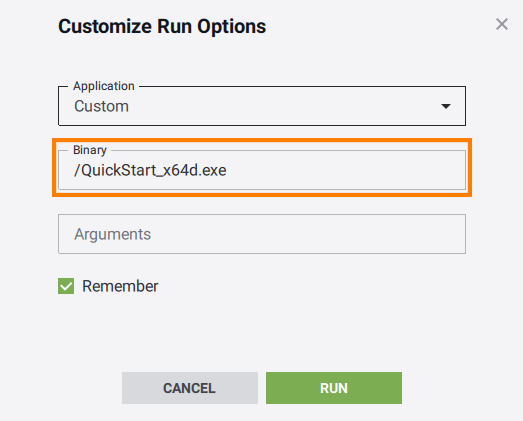This screenshot has width=523, height=421.
Task: Click the Customize Run Options title
Action: pos(162,26)
